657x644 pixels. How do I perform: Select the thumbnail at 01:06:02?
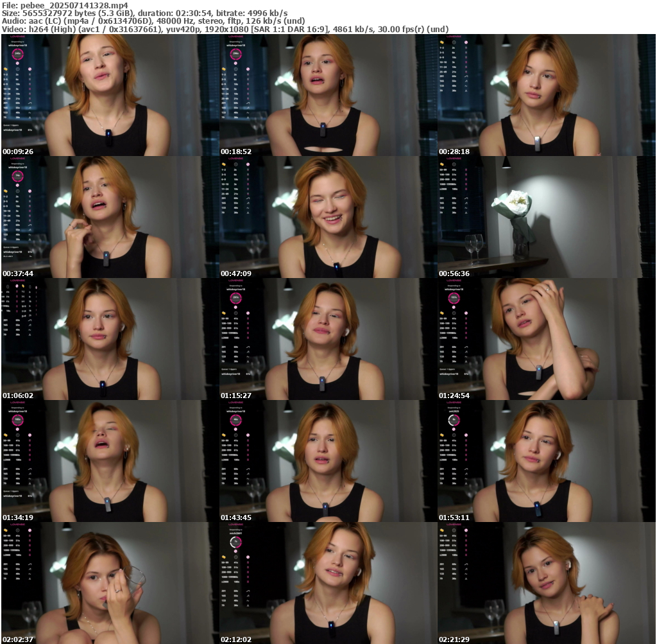pyautogui.click(x=109, y=339)
